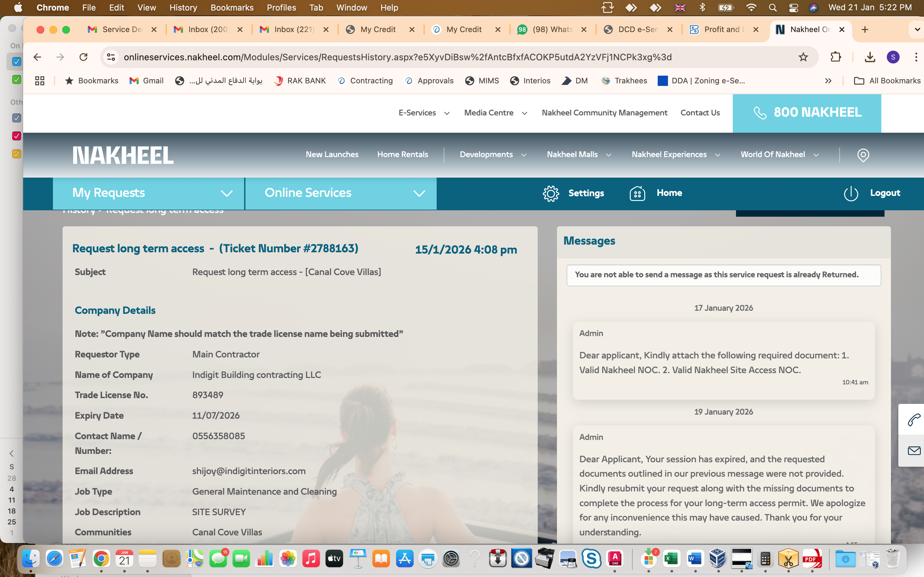
Task: Open the Contact Us link
Action: (700, 113)
